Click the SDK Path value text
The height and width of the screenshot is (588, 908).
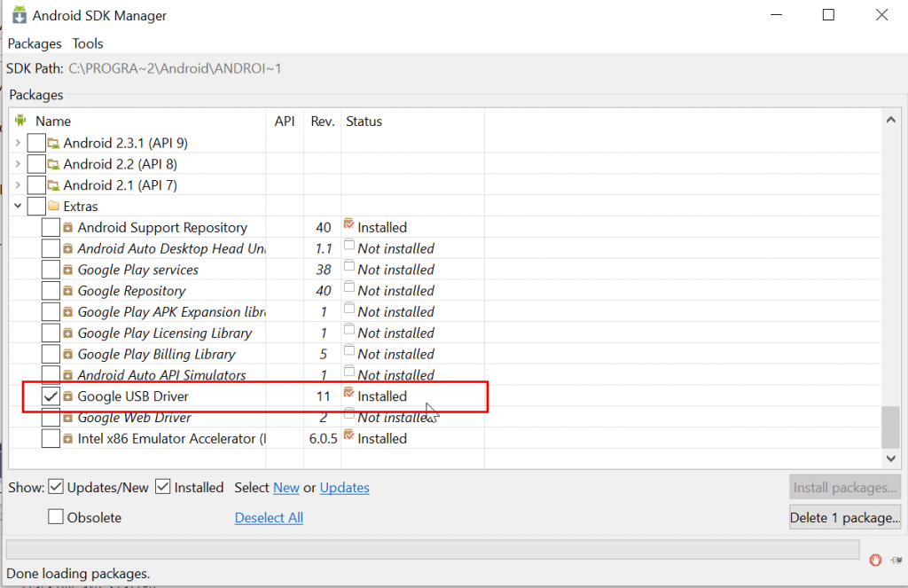tap(175, 69)
